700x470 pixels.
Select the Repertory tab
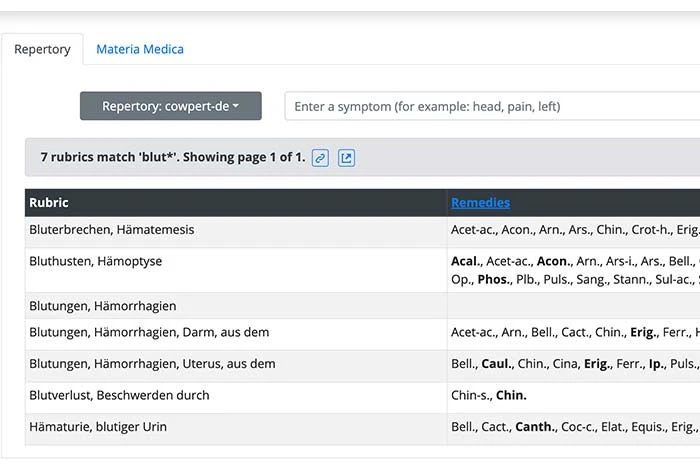pyautogui.click(x=42, y=49)
